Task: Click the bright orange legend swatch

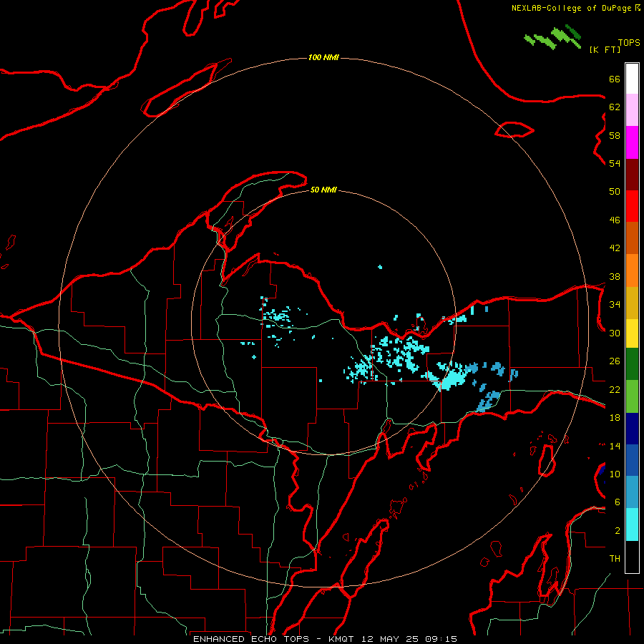Action: pos(632,270)
